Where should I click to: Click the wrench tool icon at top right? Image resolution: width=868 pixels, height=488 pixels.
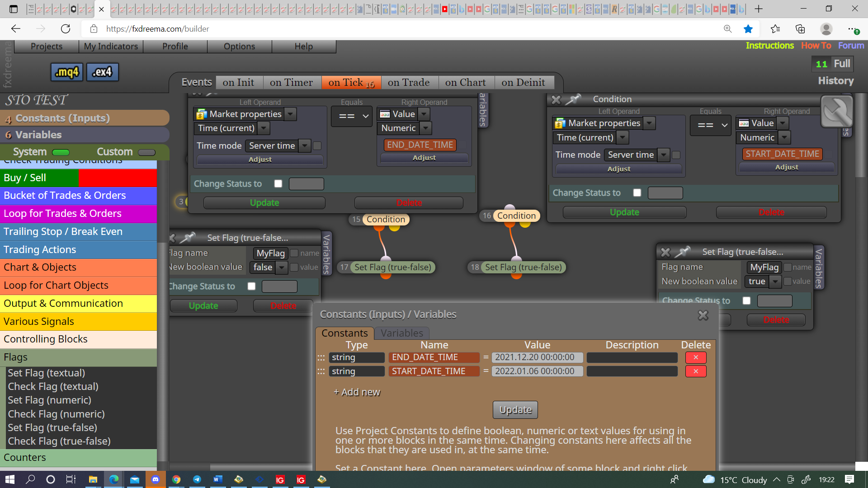coord(837,112)
